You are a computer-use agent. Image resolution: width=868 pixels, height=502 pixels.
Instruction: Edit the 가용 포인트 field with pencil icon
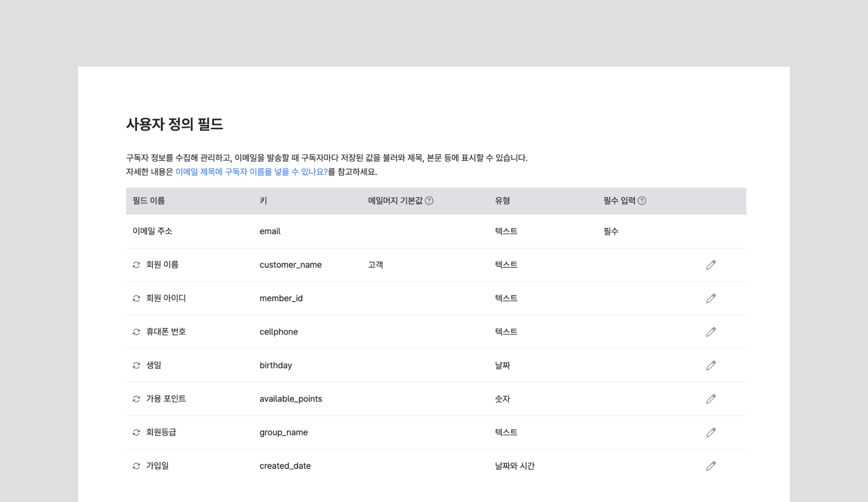point(710,399)
